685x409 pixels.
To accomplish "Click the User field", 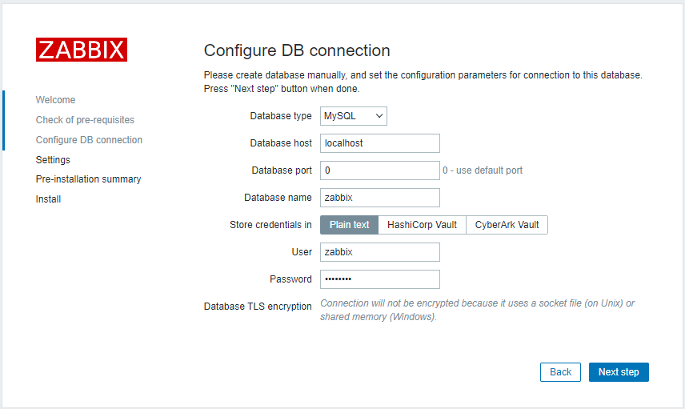I will click(380, 252).
